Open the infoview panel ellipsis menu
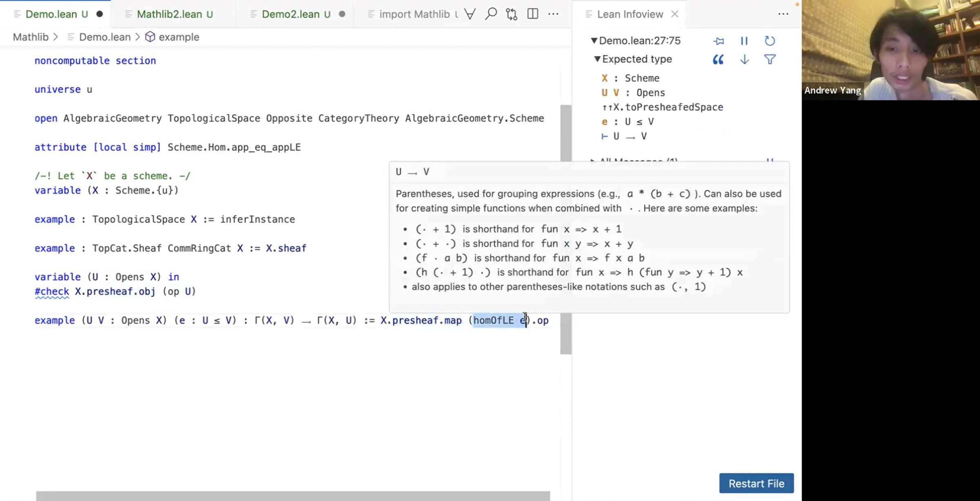The image size is (980, 501). point(783,14)
